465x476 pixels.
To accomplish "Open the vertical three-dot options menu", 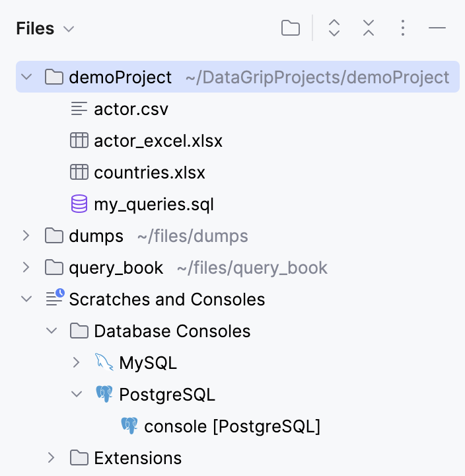I will point(403,28).
